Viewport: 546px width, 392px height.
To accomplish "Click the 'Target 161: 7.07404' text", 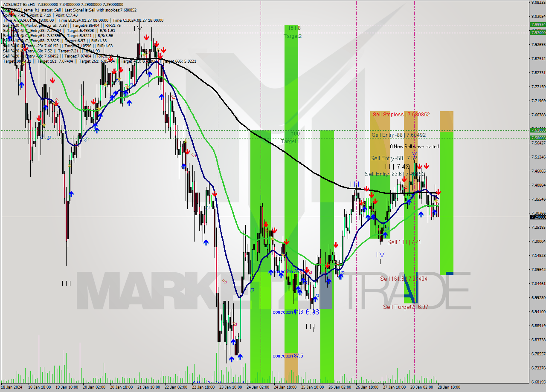I will coord(56,61).
